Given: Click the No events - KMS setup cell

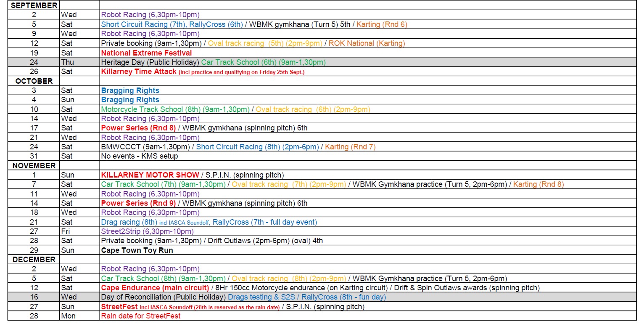Looking at the screenshot, I should point(140,156).
